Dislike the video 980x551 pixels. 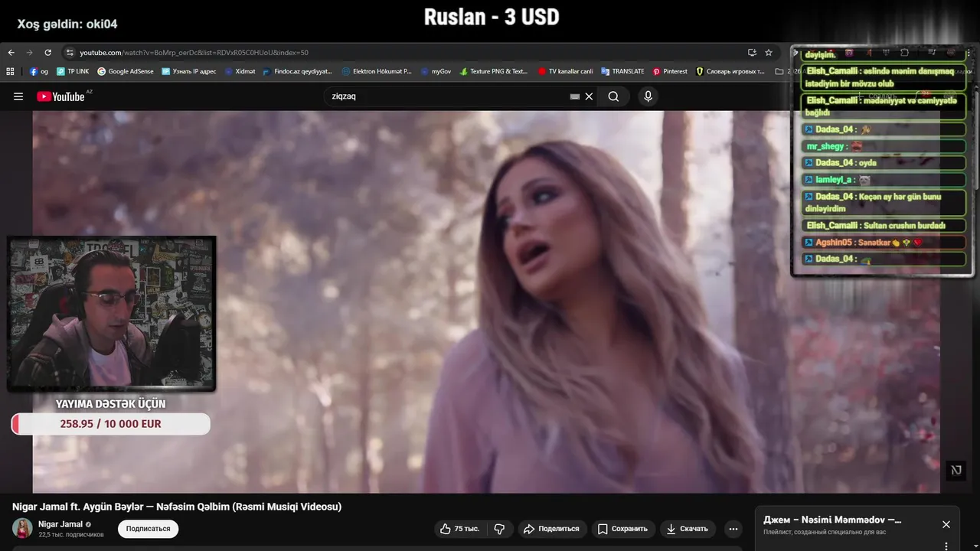click(x=500, y=529)
